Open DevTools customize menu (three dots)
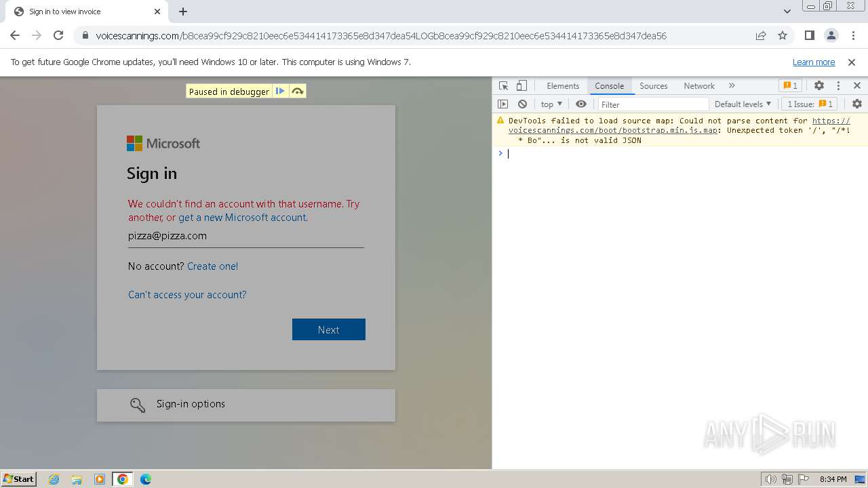Viewport: 868px width, 488px height. click(x=838, y=86)
